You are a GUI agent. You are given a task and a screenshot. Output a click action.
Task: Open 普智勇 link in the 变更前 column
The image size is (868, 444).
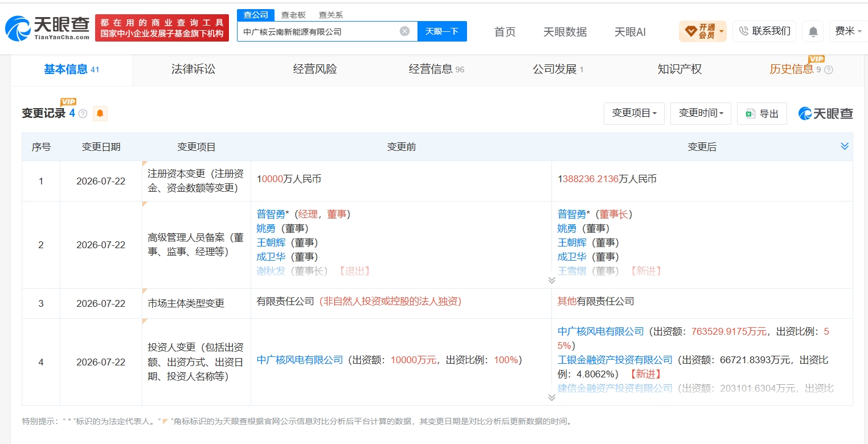pos(271,215)
